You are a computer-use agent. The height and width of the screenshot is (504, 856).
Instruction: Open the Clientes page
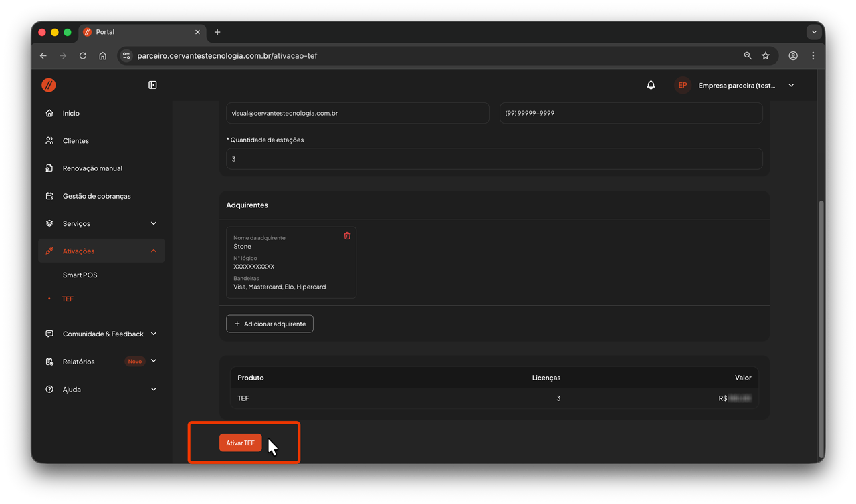coord(76,141)
